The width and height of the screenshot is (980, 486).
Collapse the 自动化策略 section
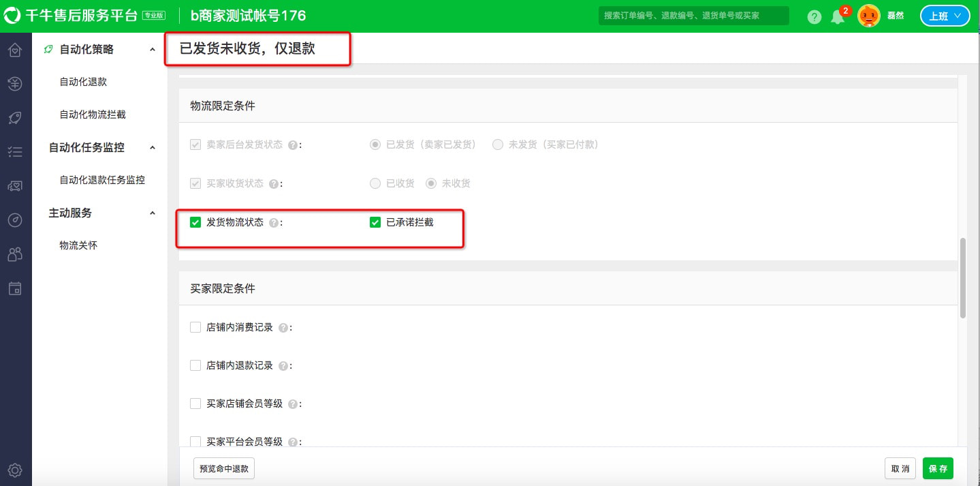tap(153, 50)
